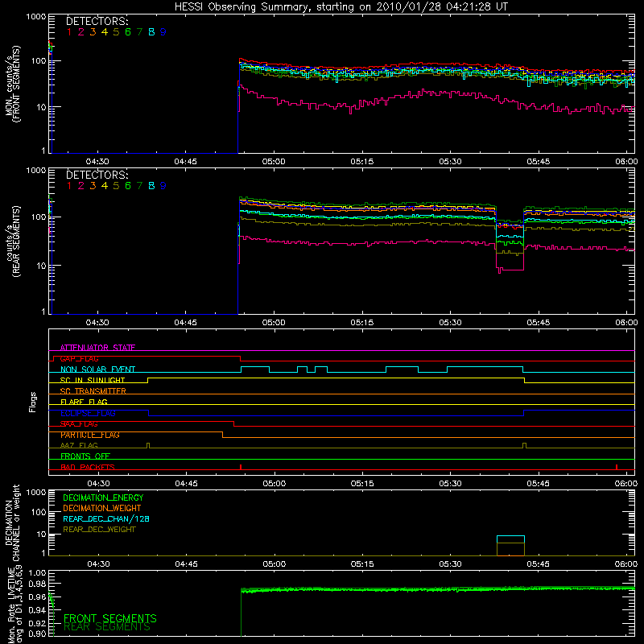The height and width of the screenshot is (644, 644).
Task: Click the SAA_FLAG label
Action: 79,424
